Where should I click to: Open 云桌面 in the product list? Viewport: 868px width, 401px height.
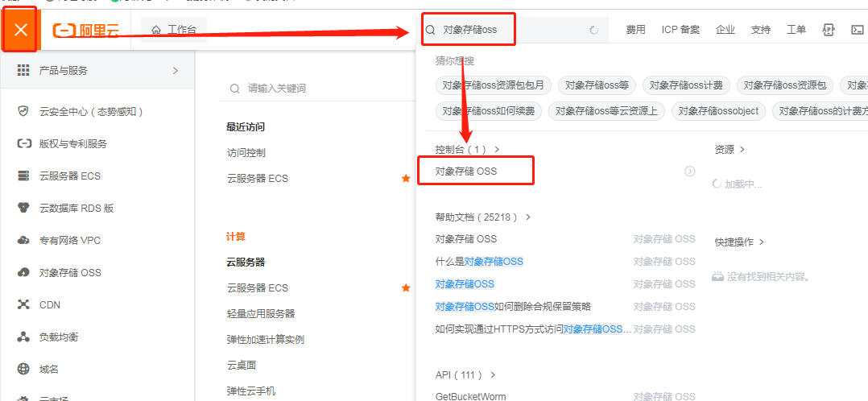241,366
